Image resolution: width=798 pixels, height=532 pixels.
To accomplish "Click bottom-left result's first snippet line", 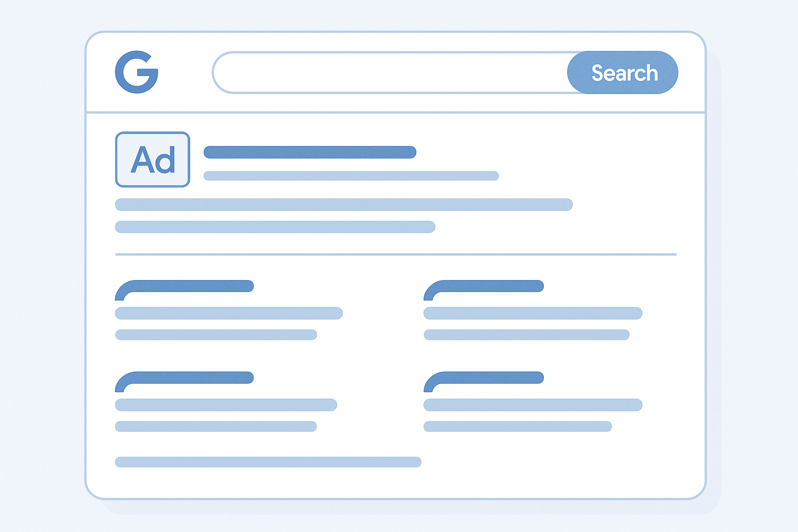I will pos(226,405).
